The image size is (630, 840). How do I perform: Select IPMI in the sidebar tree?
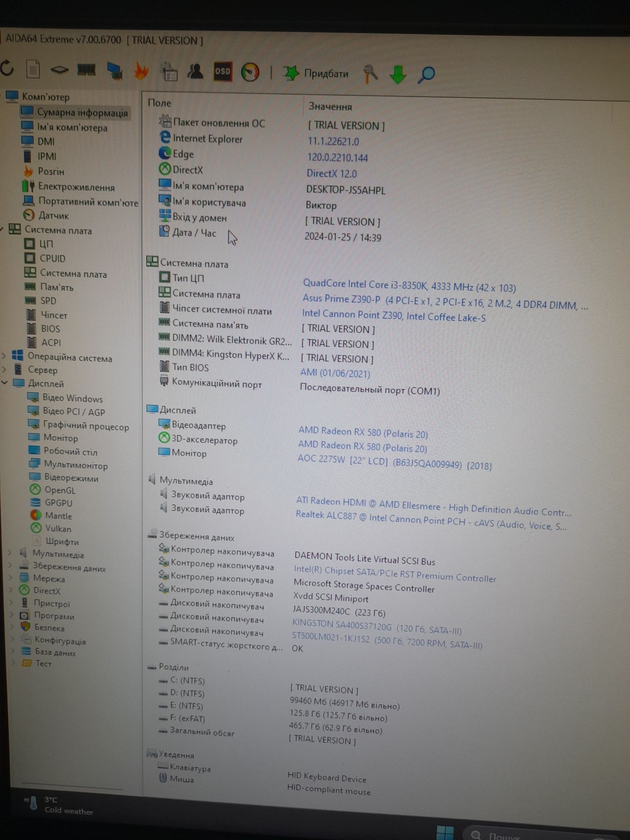point(40,156)
